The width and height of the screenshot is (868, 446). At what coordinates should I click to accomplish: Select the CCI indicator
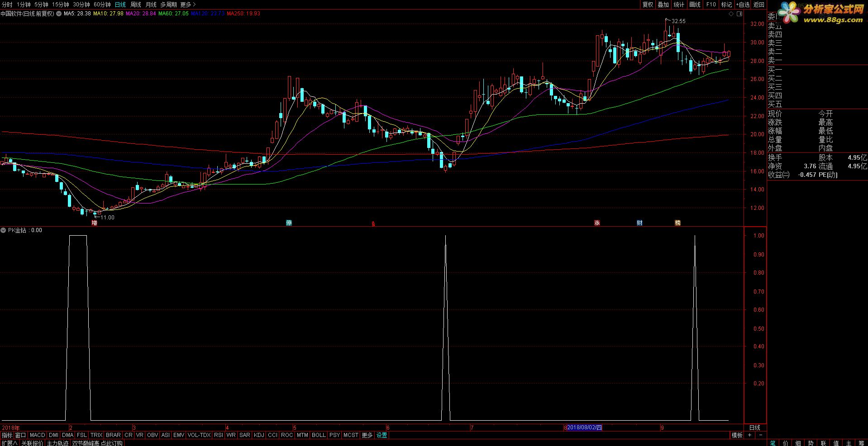point(272,435)
